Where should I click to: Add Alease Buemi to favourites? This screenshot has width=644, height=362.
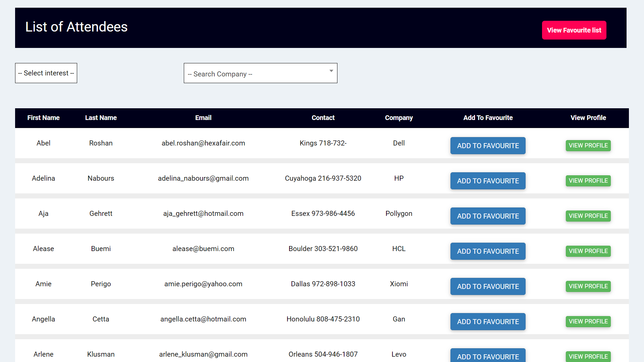coord(488,251)
